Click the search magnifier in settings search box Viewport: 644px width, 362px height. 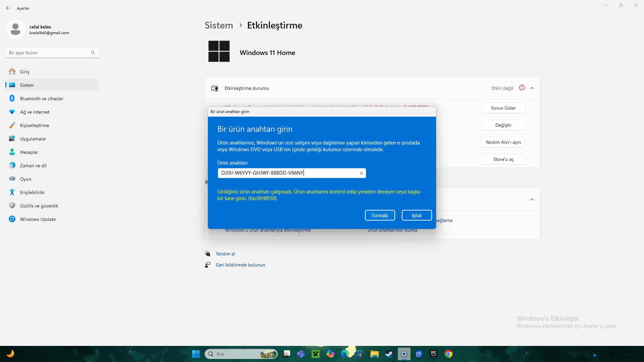click(x=93, y=53)
